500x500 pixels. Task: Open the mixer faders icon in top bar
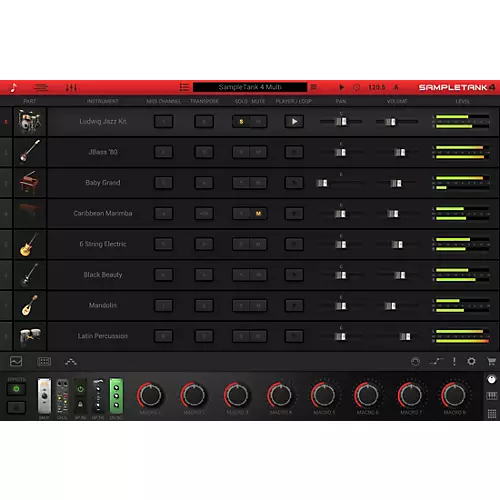click(71, 88)
